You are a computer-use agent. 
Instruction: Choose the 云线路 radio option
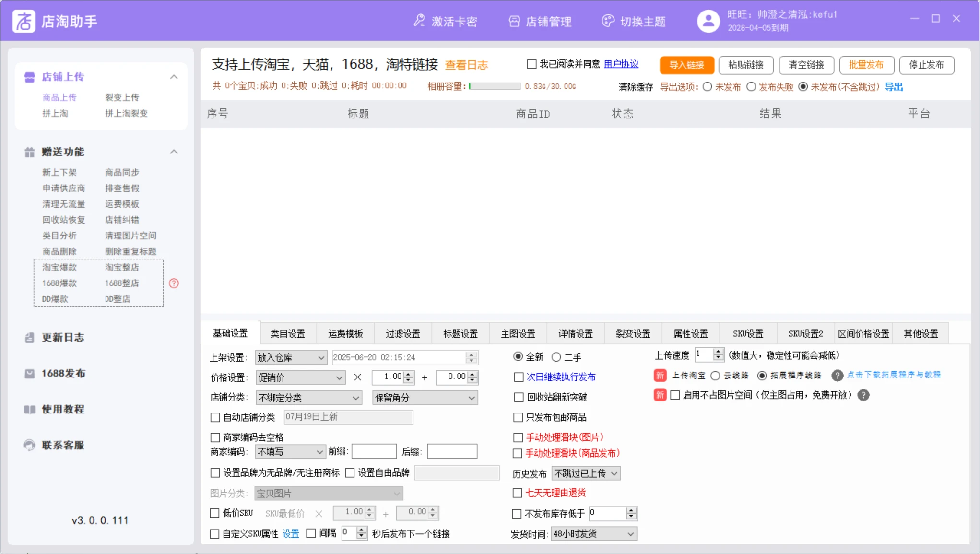716,376
